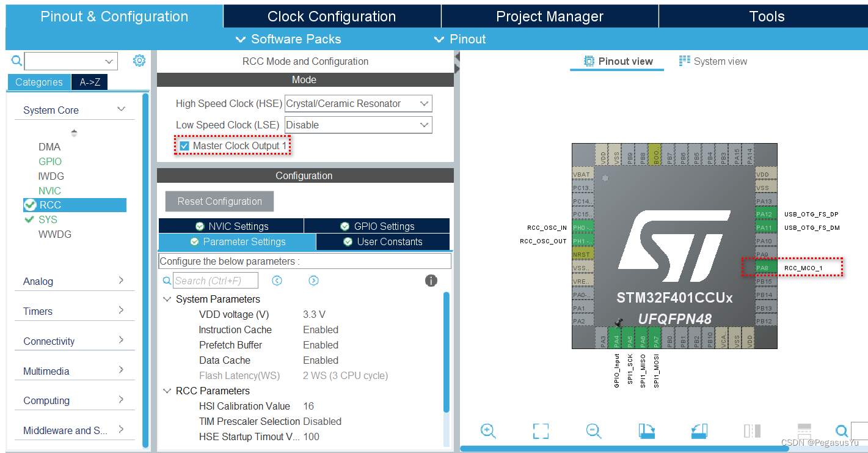Select SYS in System Core list

48,219
